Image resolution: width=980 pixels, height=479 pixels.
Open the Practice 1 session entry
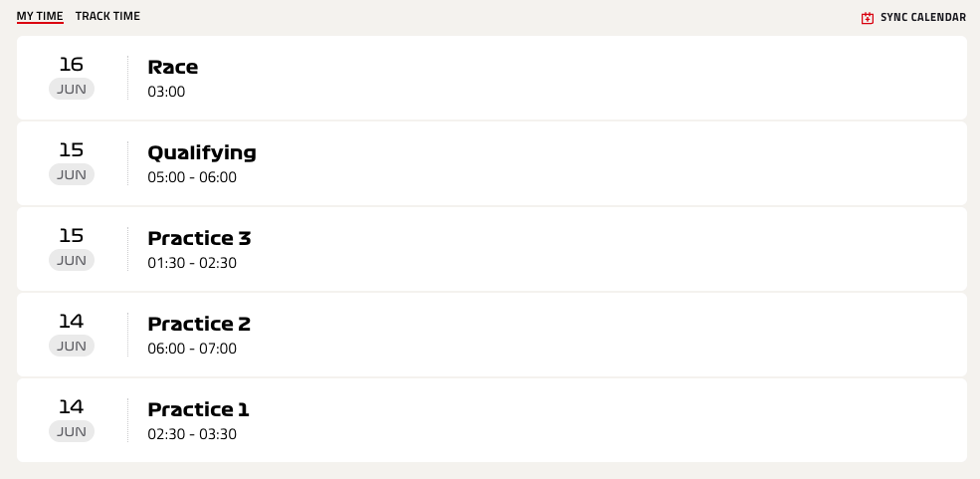click(491, 420)
